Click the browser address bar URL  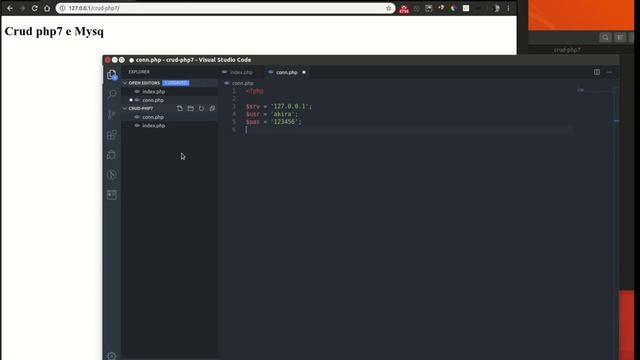coord(94,8)
